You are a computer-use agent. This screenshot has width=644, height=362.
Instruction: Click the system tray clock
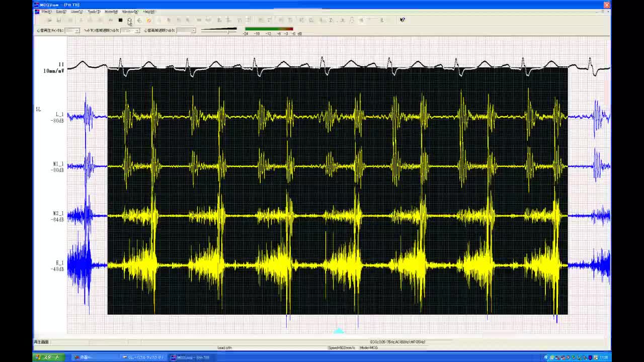pyautogui.click(x=603, y=357)
